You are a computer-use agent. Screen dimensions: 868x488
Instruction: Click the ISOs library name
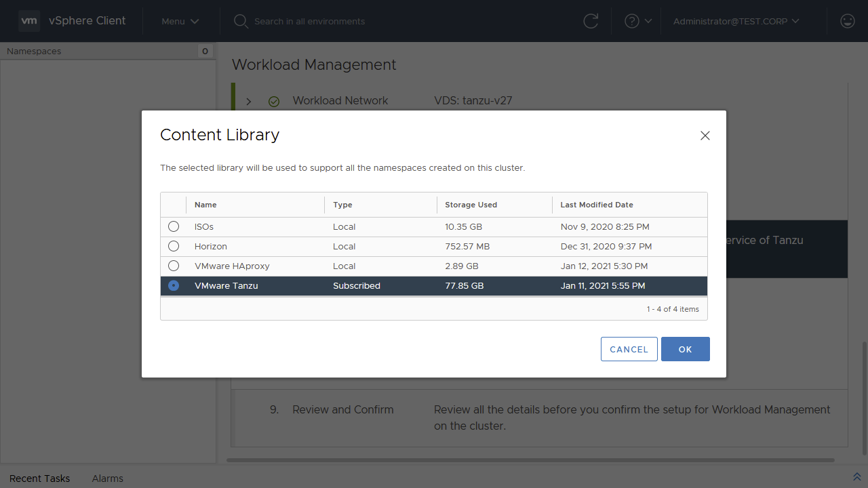pyautogui.click(x=204, y=226)
